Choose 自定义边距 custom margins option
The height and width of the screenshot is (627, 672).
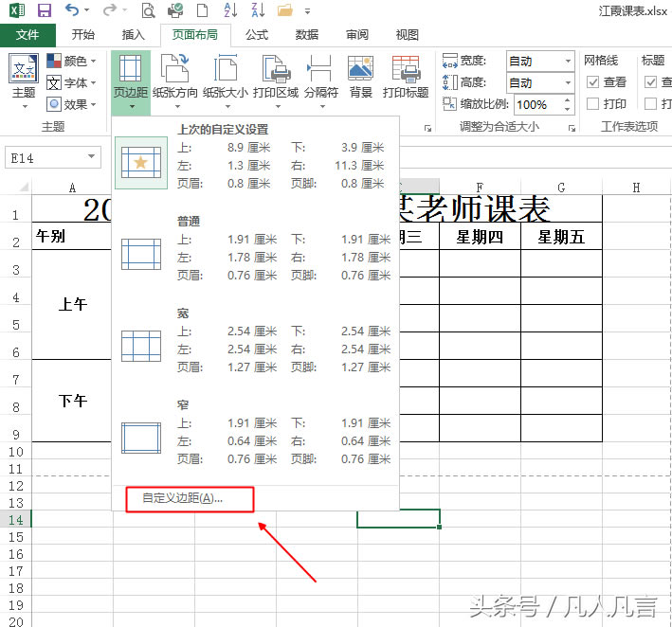183,498
